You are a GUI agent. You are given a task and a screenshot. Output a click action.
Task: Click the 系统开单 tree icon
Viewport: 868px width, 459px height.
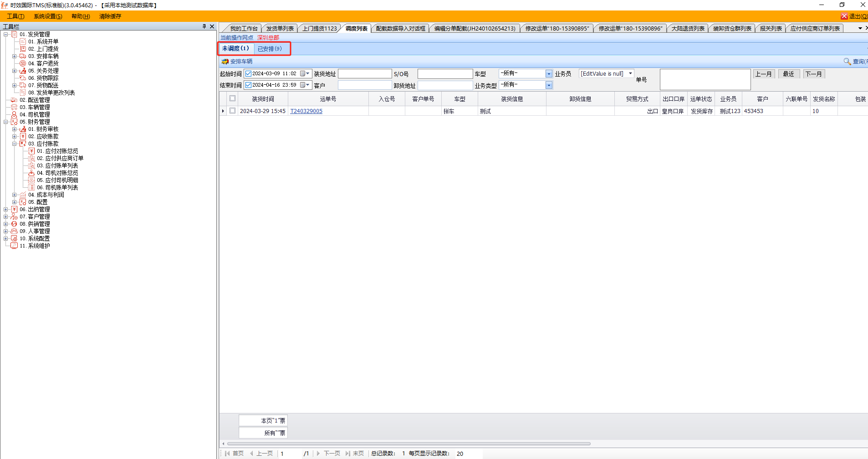tap(23, 41)
